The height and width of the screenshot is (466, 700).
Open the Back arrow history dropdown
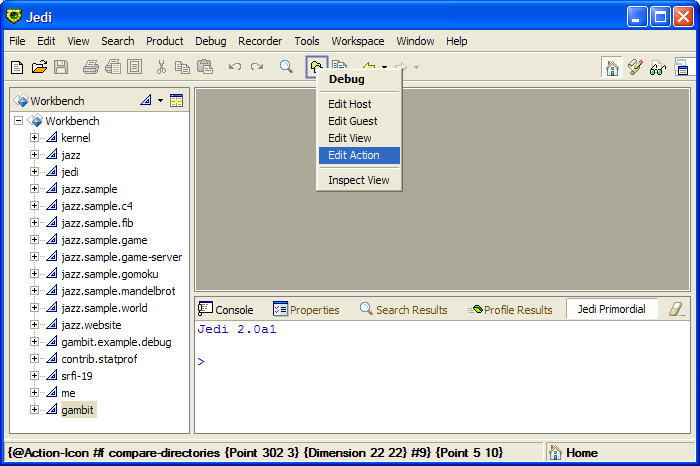click(x=384, y=67)
